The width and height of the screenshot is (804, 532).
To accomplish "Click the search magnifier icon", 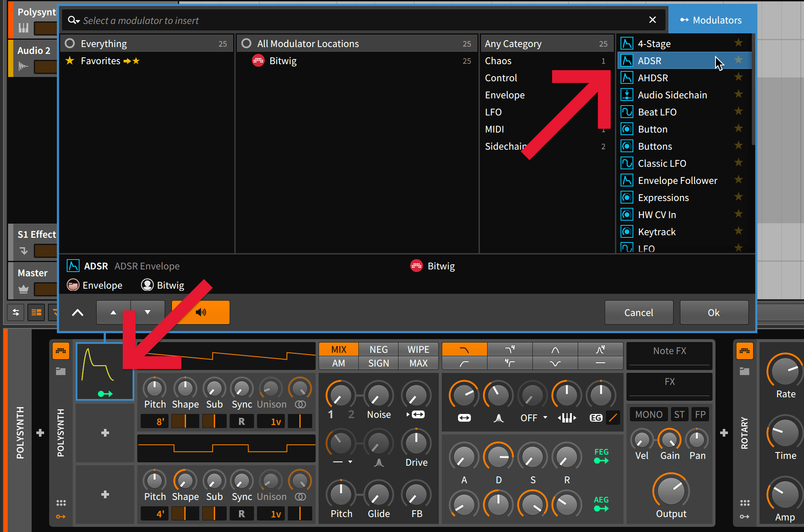I will coord(74,20).
